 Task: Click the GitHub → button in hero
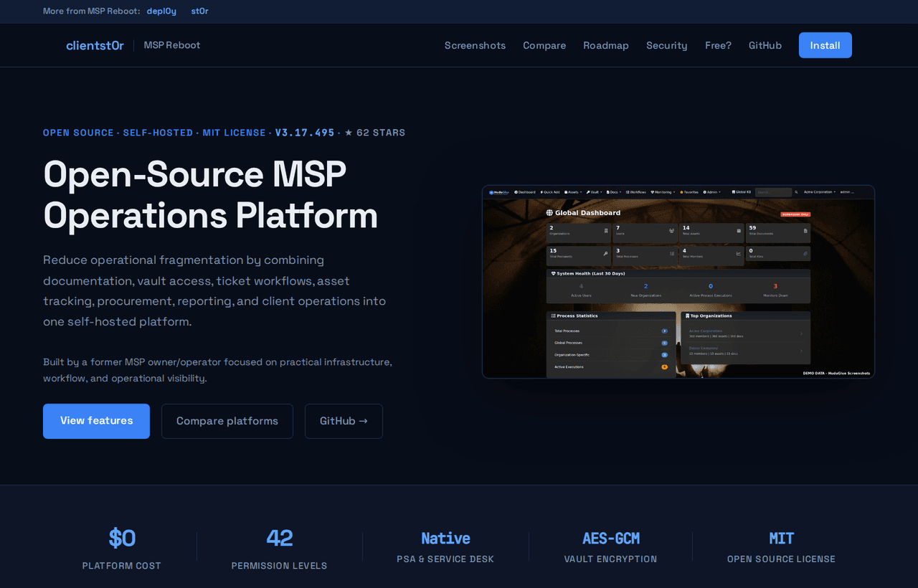point(344,421)
